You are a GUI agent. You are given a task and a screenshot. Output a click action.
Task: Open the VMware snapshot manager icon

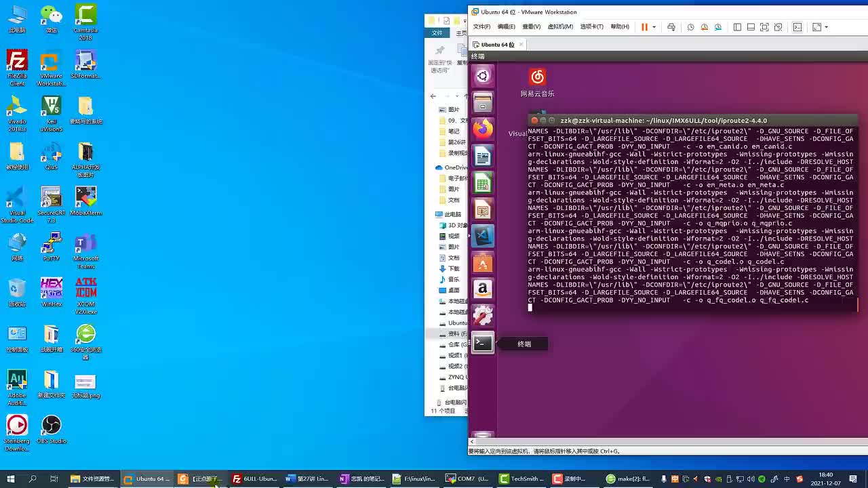718,27
